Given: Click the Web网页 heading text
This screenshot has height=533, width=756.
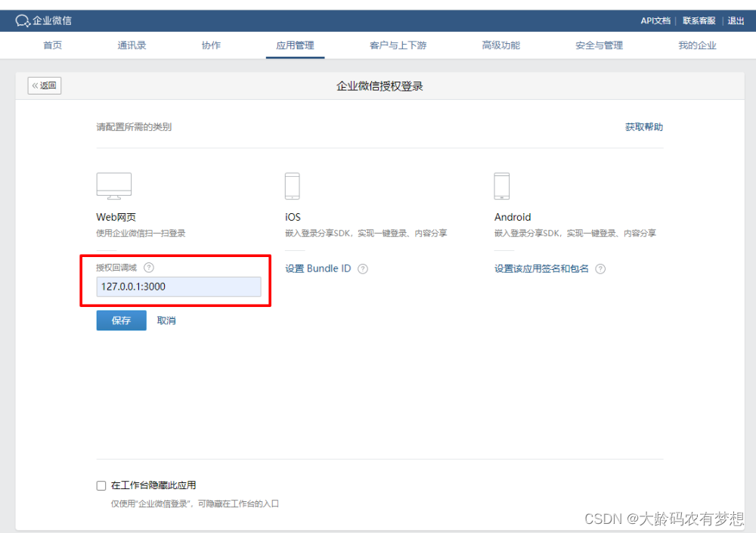Looking at the screenshot, I should click(x=116, y=217).
